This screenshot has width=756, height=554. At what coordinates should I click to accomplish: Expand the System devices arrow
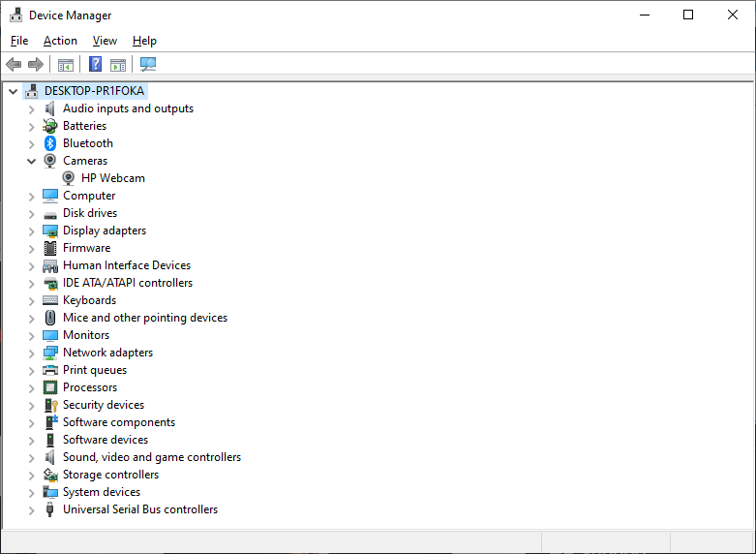(x=31, y=493)
